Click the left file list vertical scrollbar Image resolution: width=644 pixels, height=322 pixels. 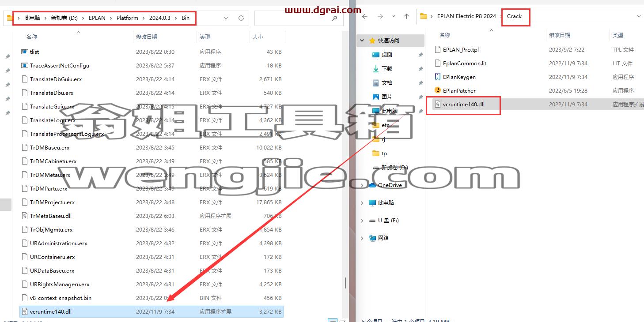(345, 283)
